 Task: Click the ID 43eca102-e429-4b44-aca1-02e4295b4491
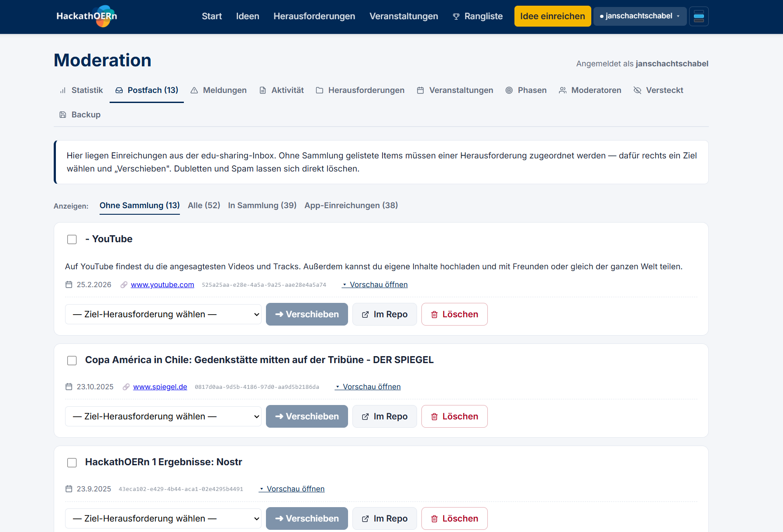181,489
